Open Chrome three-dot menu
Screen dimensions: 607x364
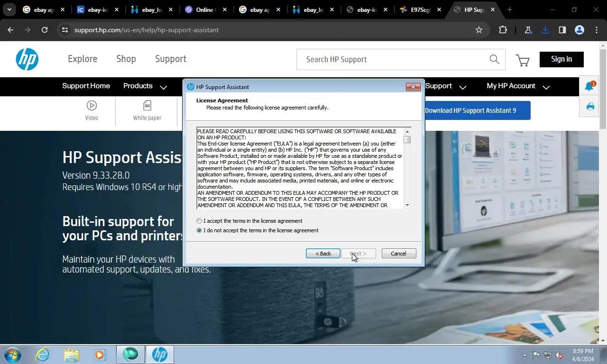pos(597,30)
